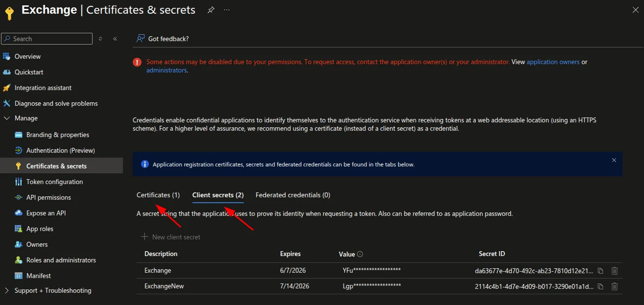Click the Secret ID column header
Viewport: 644px width, 305px height.
tap(492, 254)
